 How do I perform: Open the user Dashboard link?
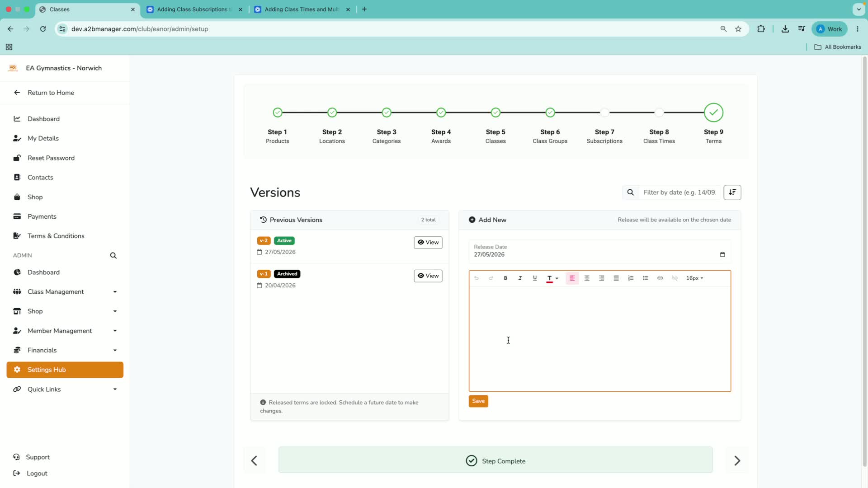[x=43, y=119]
